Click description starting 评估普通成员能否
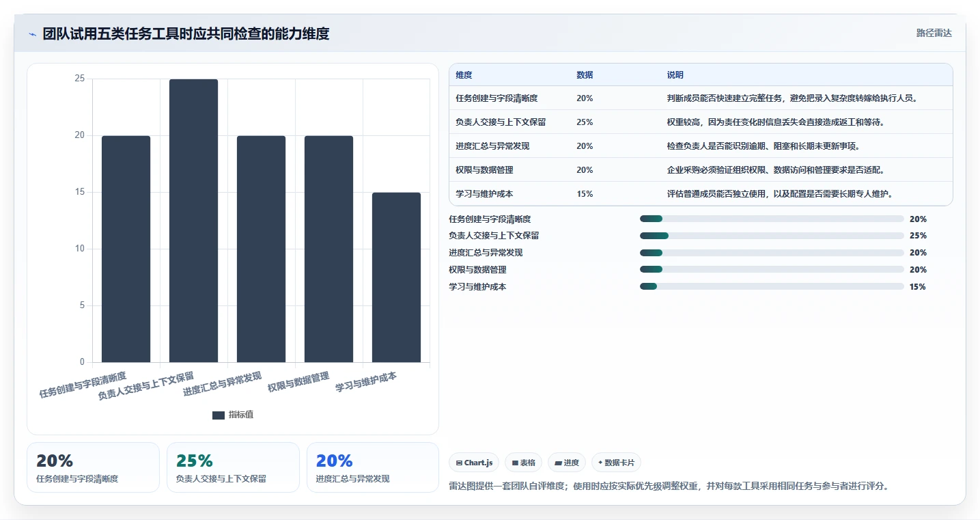The height and width of the screenshot is (520, 980). click(x=781, y=194)
